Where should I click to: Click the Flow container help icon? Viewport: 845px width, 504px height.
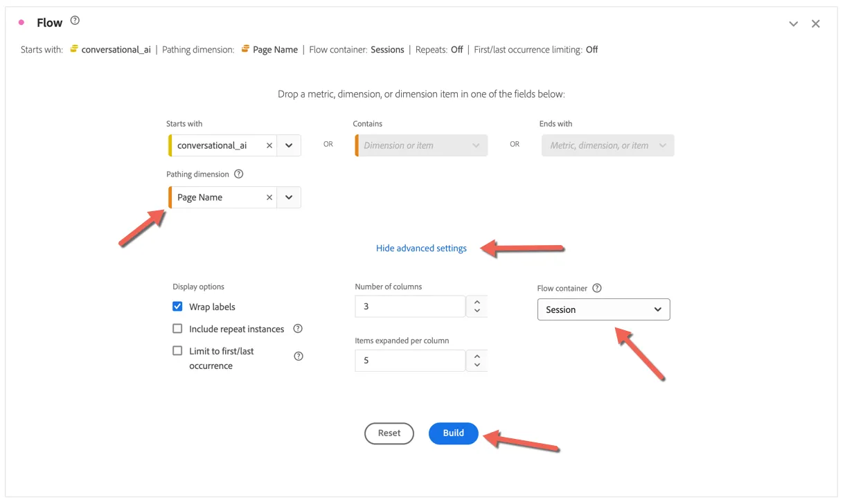[597, 288]
